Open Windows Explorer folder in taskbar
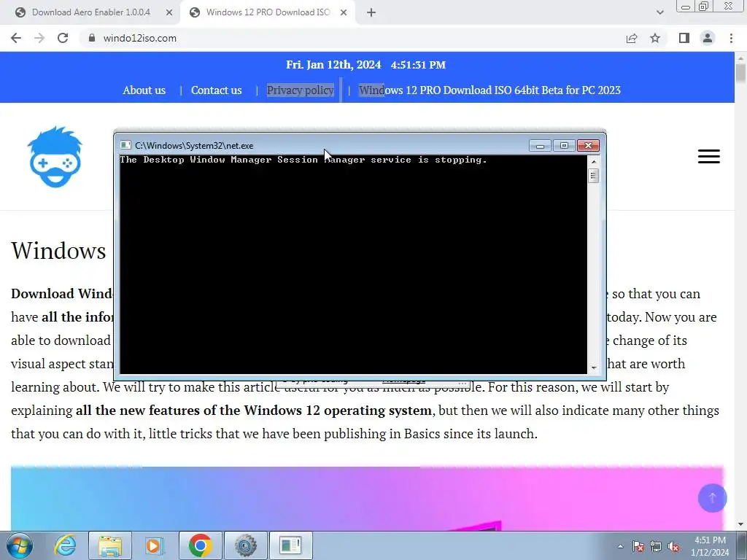 110,545
